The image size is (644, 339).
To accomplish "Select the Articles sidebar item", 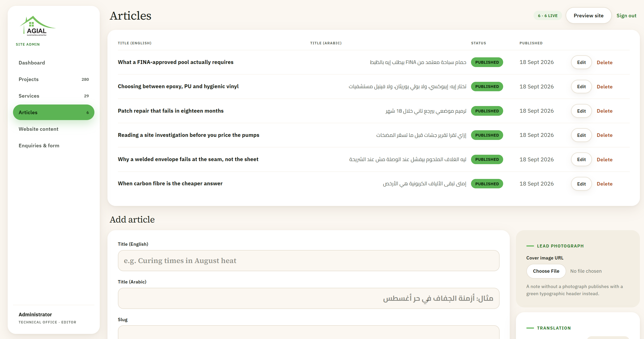I will coord(54,112).
